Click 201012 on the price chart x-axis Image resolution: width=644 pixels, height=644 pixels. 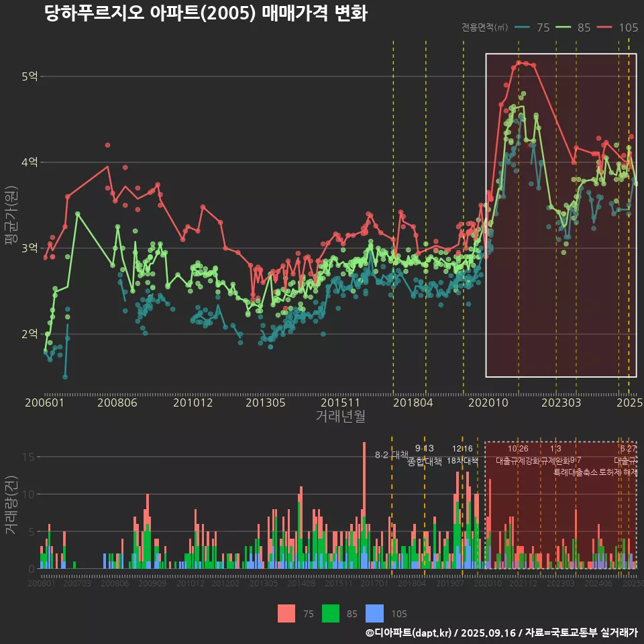[x=193, y=402]
